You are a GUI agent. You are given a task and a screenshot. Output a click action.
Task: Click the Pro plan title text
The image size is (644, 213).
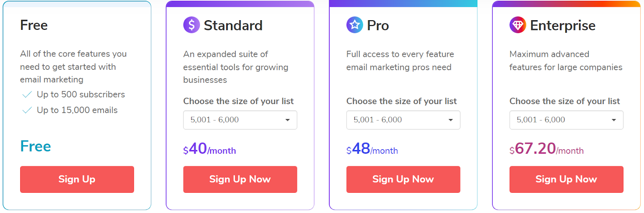[x=378, y=25]
